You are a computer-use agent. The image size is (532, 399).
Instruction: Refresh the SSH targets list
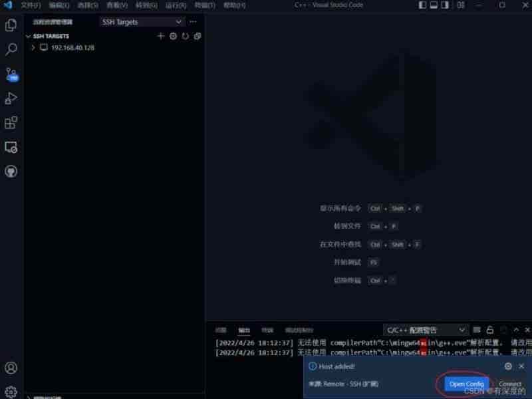pyautogui.click(x=186, y=36)
